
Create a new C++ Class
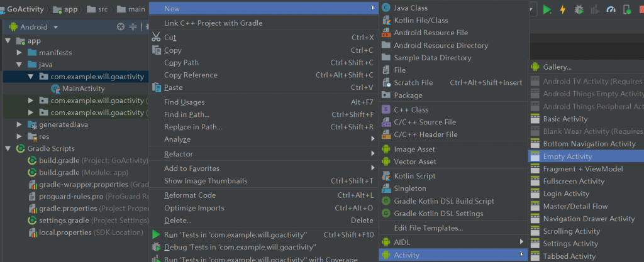[x=453, y=110]
